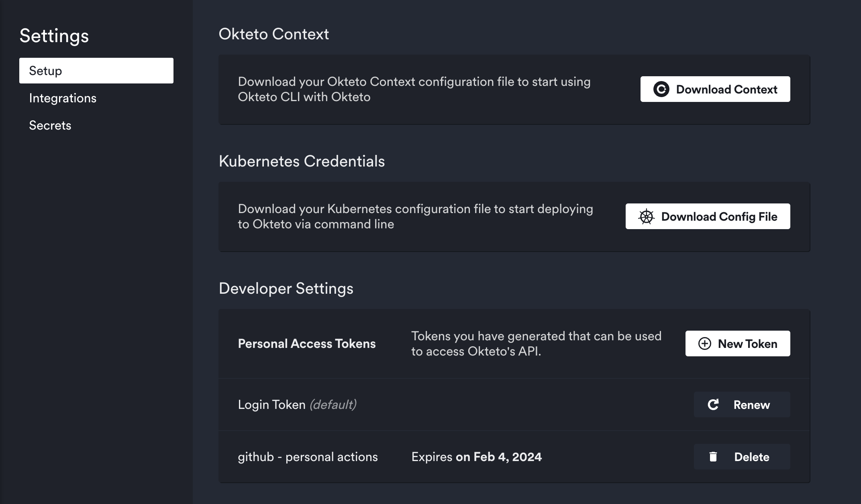
Task: Click the Developer Settings heading
Action: 286,289
